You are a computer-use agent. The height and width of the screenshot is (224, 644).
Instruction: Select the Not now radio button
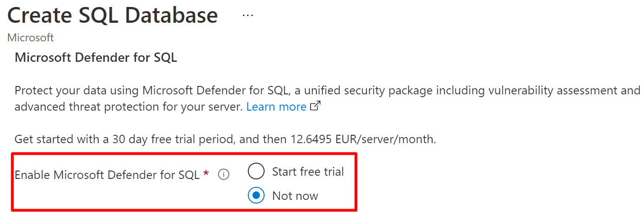256,196
